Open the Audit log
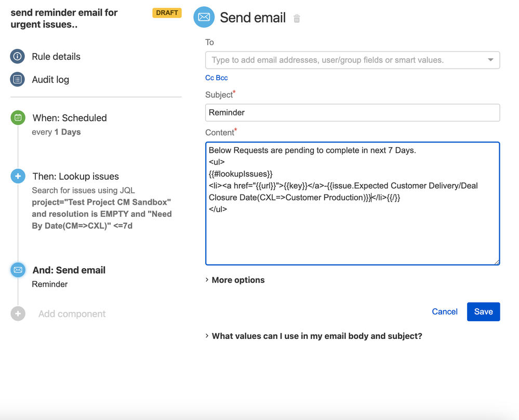The image size is (519, 420). [x=50, y=80]
